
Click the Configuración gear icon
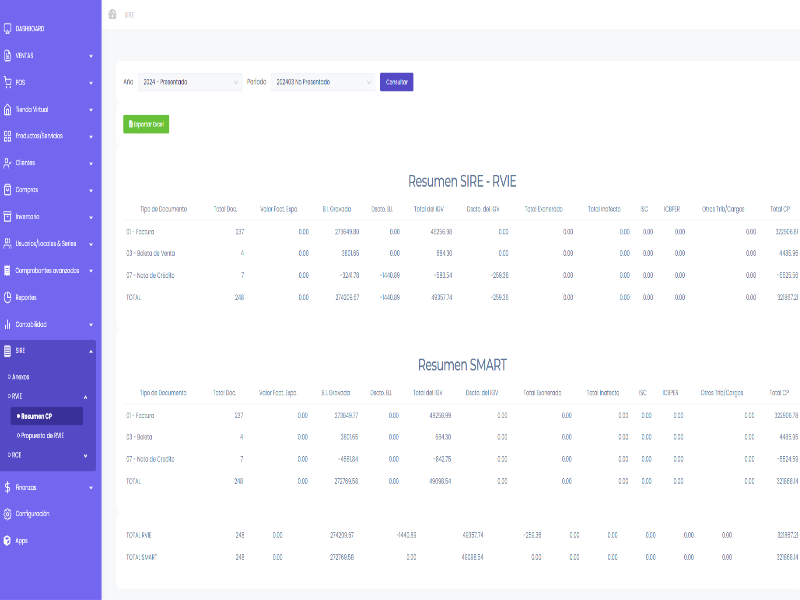[x=7, y=514]
